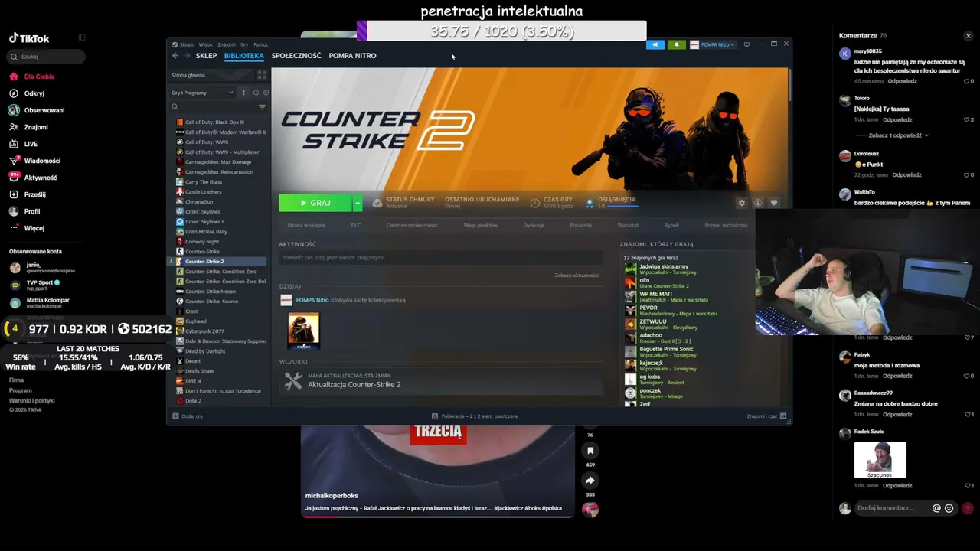980x551 pixels.
Task: Open Steam notifications bell
Action: coord(677,44)
